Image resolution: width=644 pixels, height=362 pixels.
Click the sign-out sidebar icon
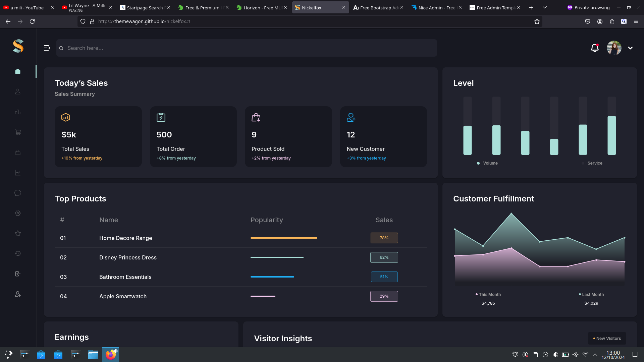pyautogui.click(x=18, y=274)
